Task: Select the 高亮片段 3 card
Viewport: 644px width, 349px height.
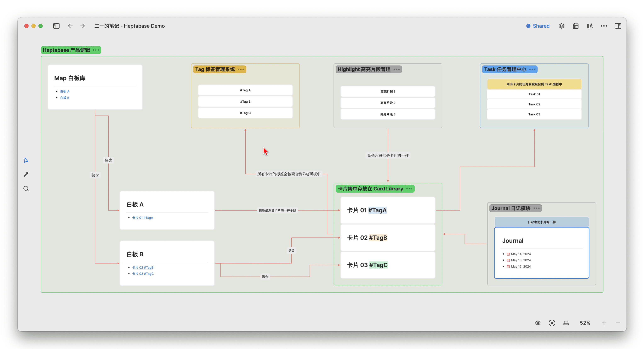Action: pos(388,114)
